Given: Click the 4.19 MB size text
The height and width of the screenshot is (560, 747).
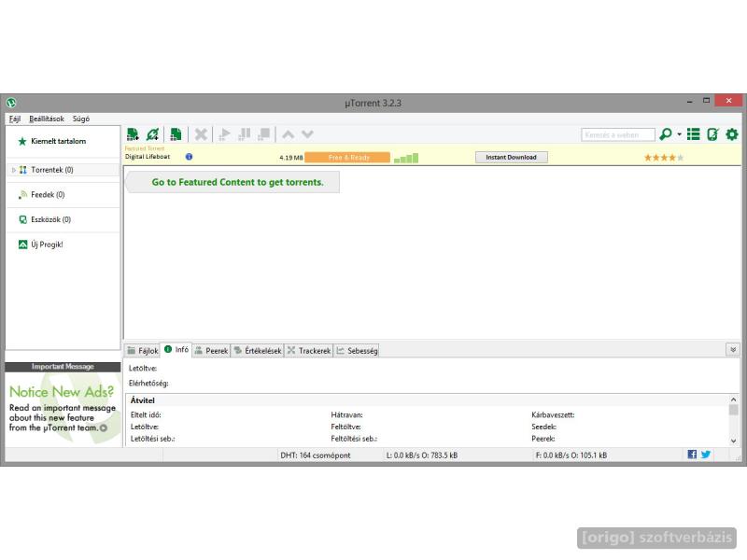Looking at the screenshot, I should pos(291,158).
